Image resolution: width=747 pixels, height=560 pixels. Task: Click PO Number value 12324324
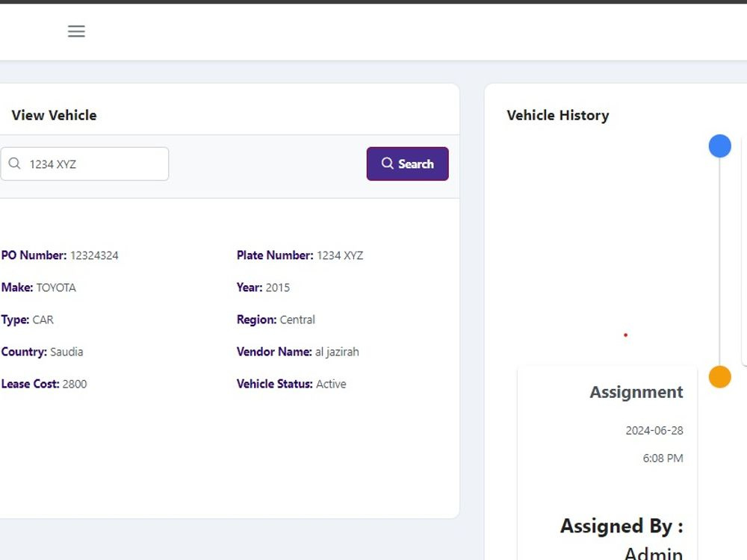[x=94, y=255]
